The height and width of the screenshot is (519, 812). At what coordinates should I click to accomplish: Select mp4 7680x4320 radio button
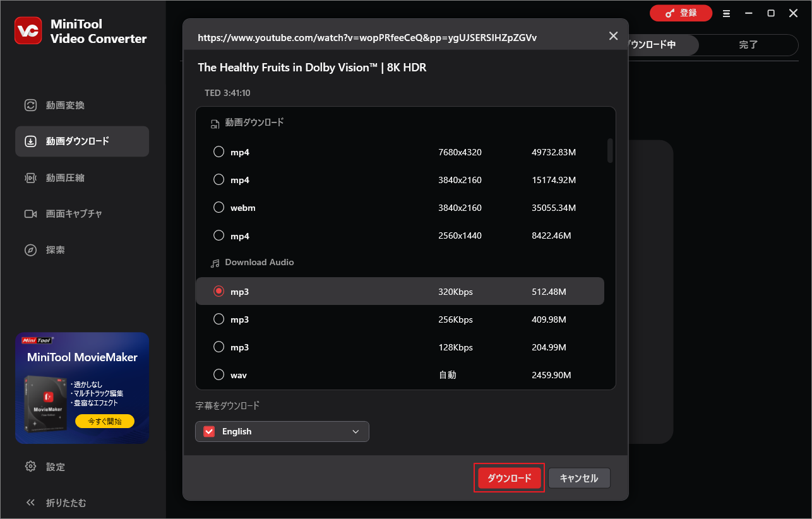(x=218, y=152)
